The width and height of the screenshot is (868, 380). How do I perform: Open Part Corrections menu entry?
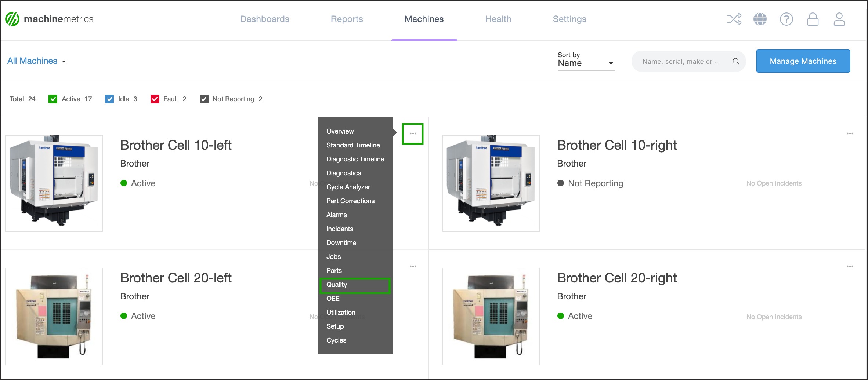click(x=350, y=201)
